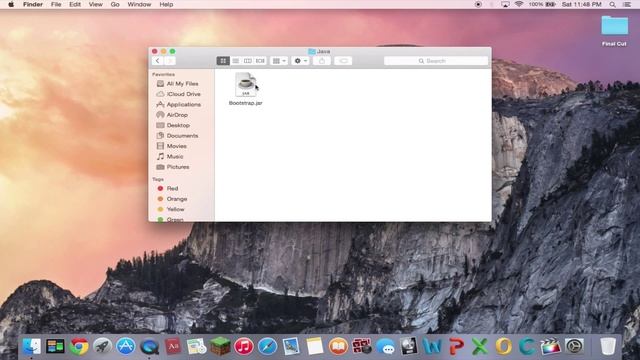Click the AirPlay display icon

click(505, 4)
